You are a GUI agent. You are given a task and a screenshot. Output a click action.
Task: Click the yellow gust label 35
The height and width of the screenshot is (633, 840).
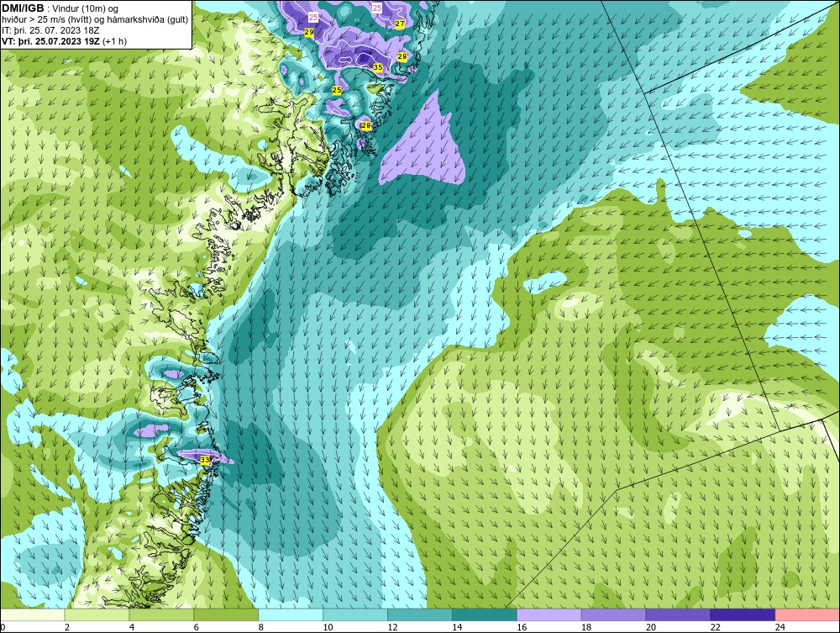[378, 67]
